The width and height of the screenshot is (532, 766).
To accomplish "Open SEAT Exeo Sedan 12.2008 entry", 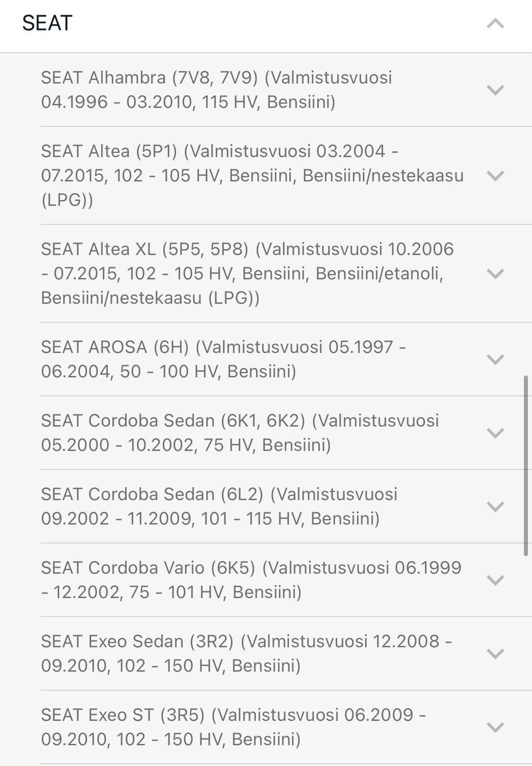I will (246, 654).
